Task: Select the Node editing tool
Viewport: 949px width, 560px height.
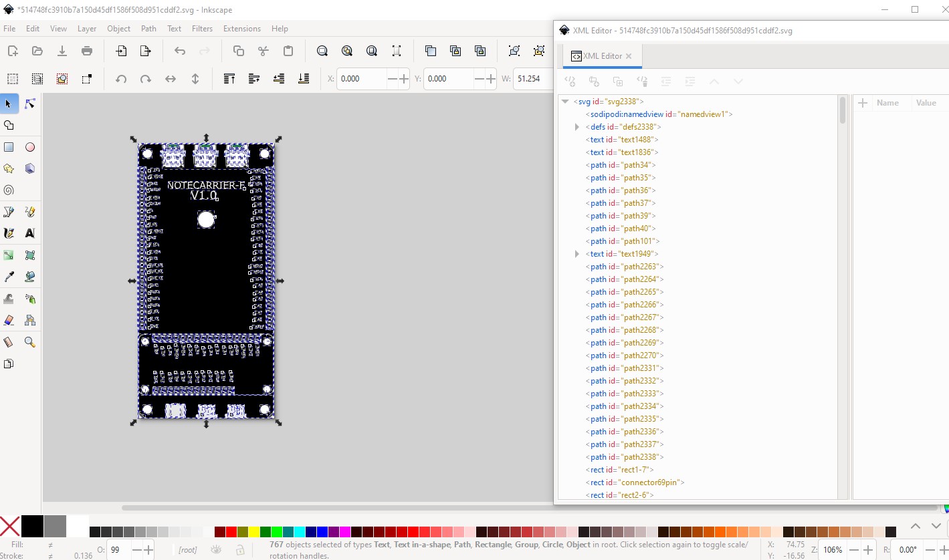Action: pos(30,104)
